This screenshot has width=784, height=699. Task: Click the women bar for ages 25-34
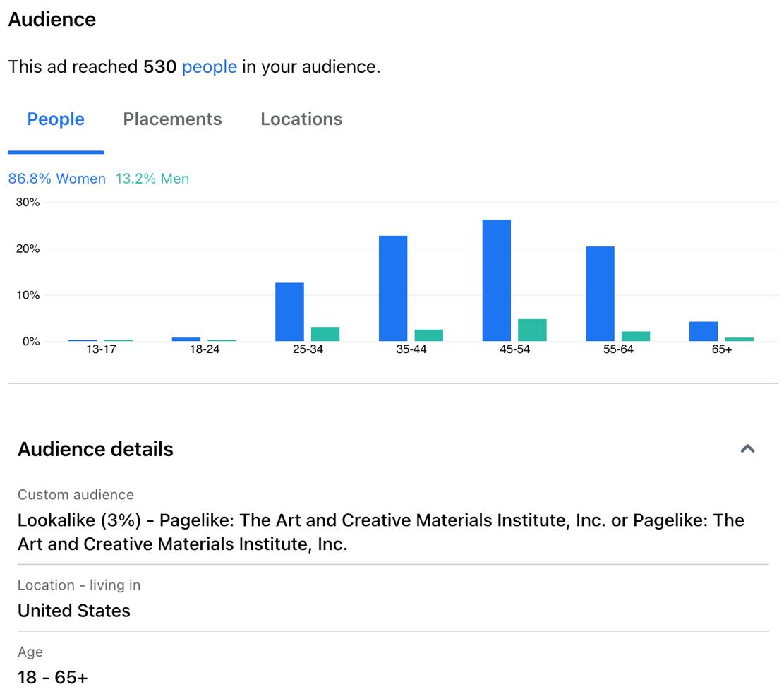coord(289,312)
